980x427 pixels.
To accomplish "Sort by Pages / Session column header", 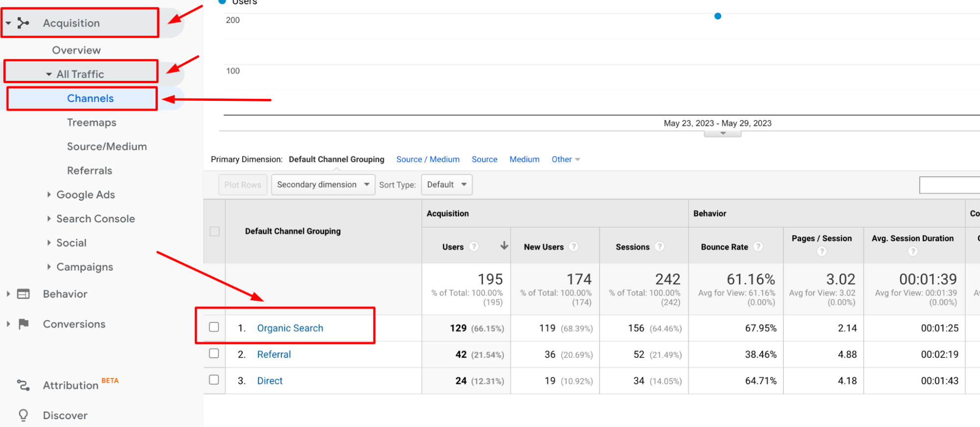I will (x=822, y=238).
